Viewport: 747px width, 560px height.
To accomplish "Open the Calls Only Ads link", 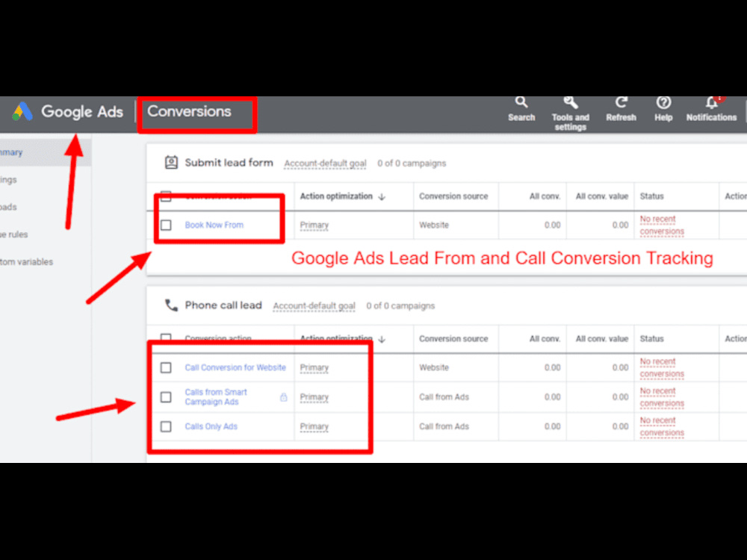I will click(211, 426).
